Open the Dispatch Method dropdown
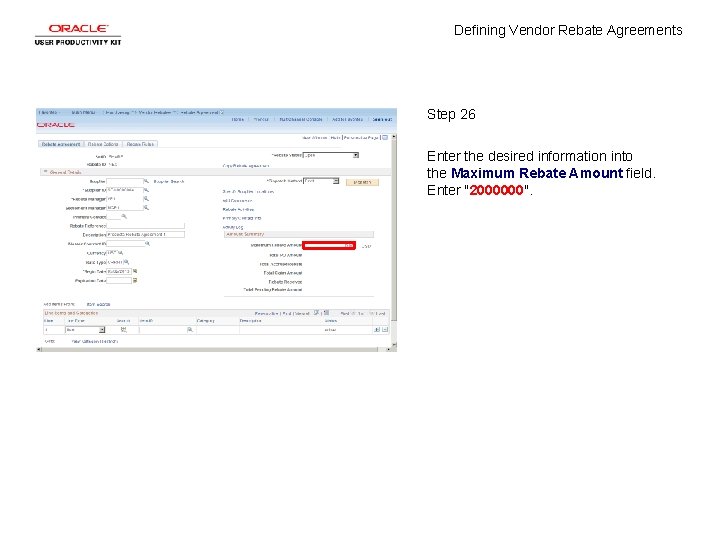This screenshot has height=540, width=720. [321, 181]
